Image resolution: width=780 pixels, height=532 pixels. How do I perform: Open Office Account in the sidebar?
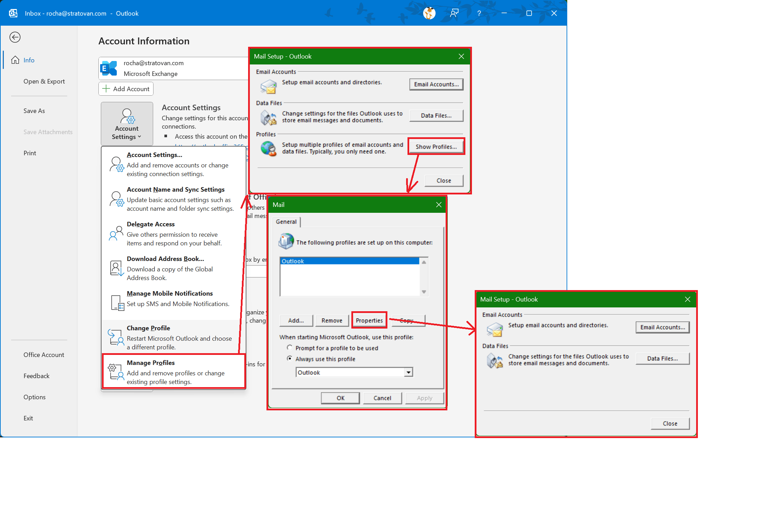[x=44, y=355]
